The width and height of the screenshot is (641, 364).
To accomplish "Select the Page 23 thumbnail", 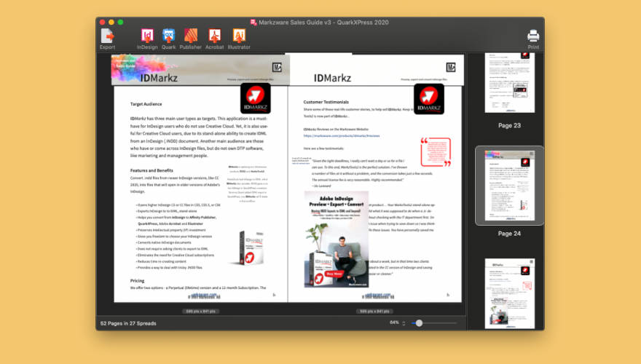I will (x=509, y=82).
